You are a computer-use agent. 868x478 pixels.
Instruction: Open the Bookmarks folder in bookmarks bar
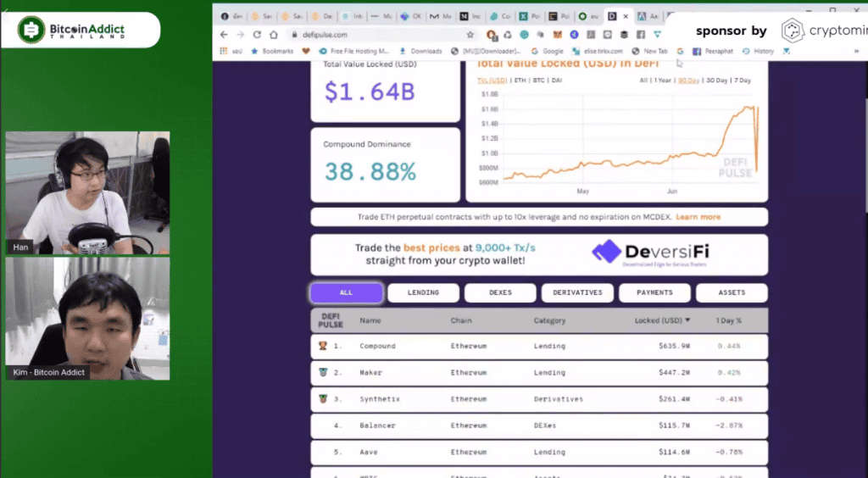point(272,51)
